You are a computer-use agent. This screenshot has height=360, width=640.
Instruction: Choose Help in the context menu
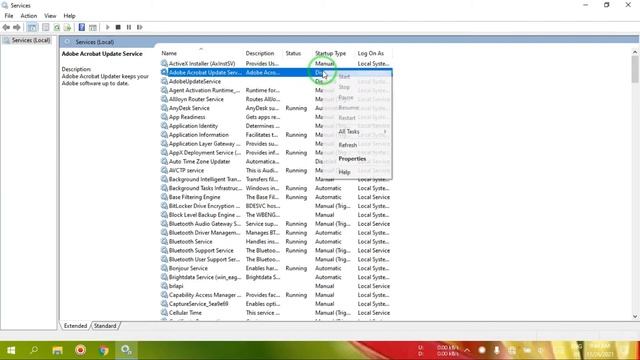click(x=344, y=172)
